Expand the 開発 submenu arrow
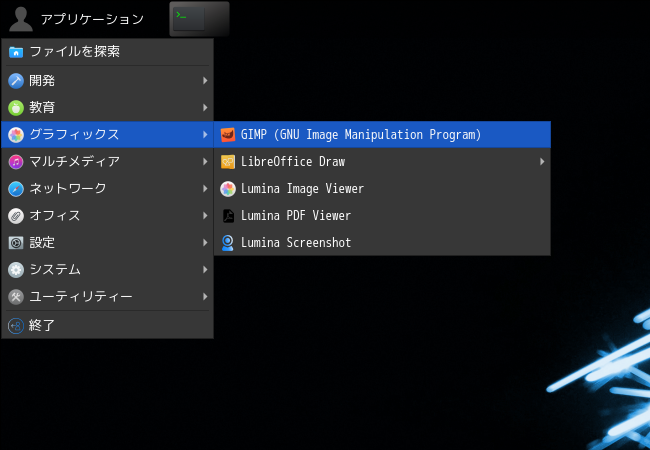Viewport: 650px width, 450px height. coord(205,81)
